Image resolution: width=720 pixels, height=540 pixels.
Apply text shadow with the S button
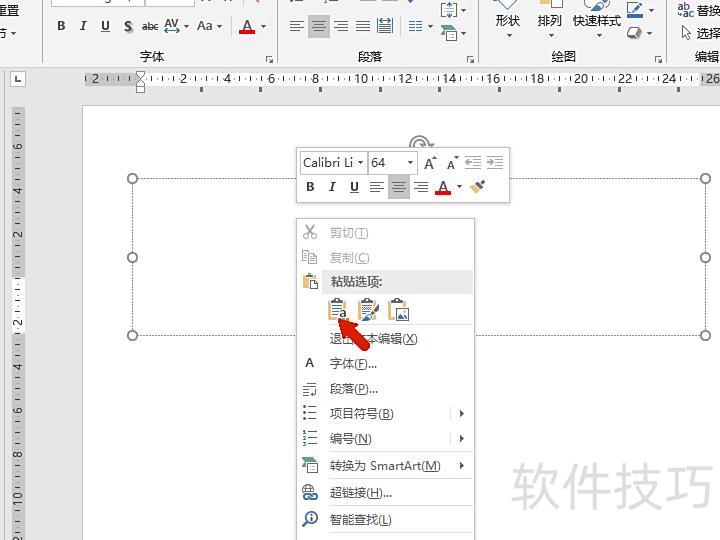click(128, 26)
